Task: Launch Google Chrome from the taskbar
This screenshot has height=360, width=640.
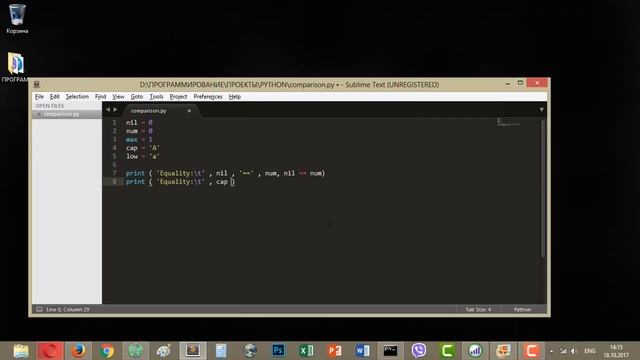Action: pos(107,351)
